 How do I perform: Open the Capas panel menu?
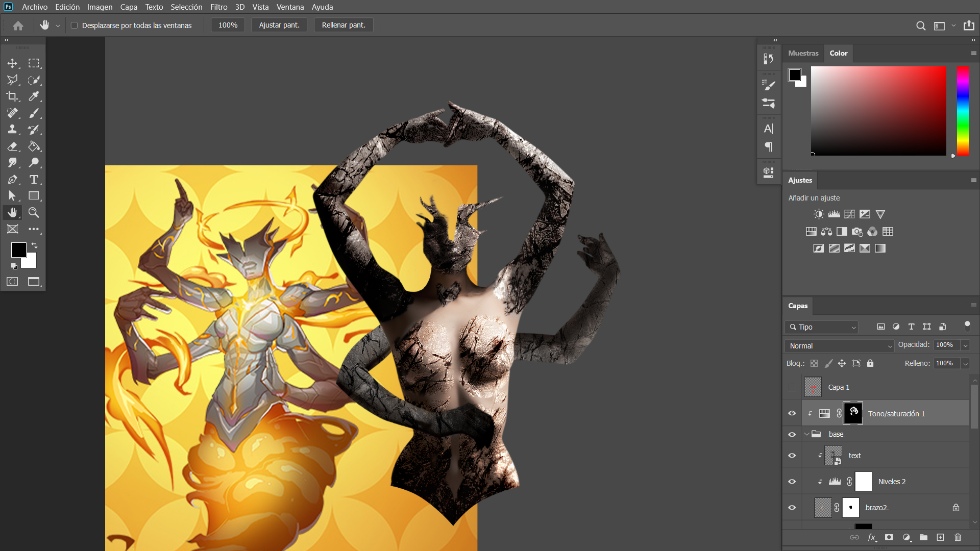click(973, 306)
